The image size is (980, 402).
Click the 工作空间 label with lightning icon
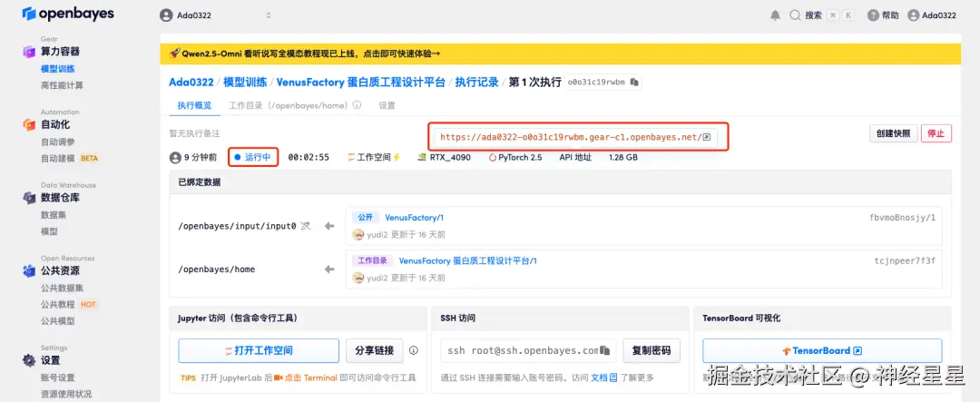coord(373,158)
